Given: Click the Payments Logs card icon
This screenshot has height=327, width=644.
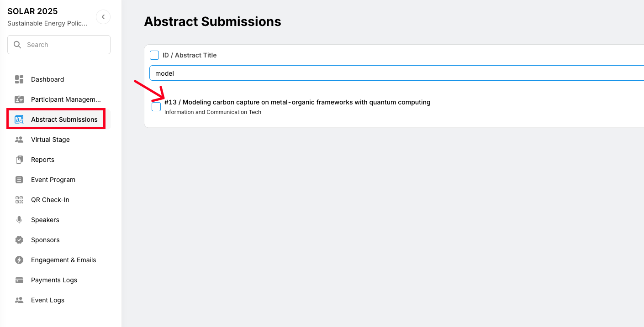Looking at the screenshot, I should (x=19, y=280).
